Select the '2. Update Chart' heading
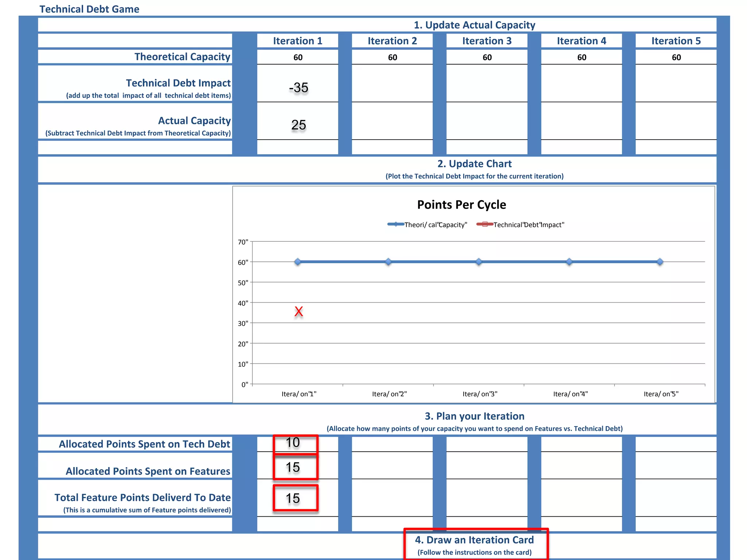Image resolution: width=747 pixels, height=560 pixels. [474, 164]
